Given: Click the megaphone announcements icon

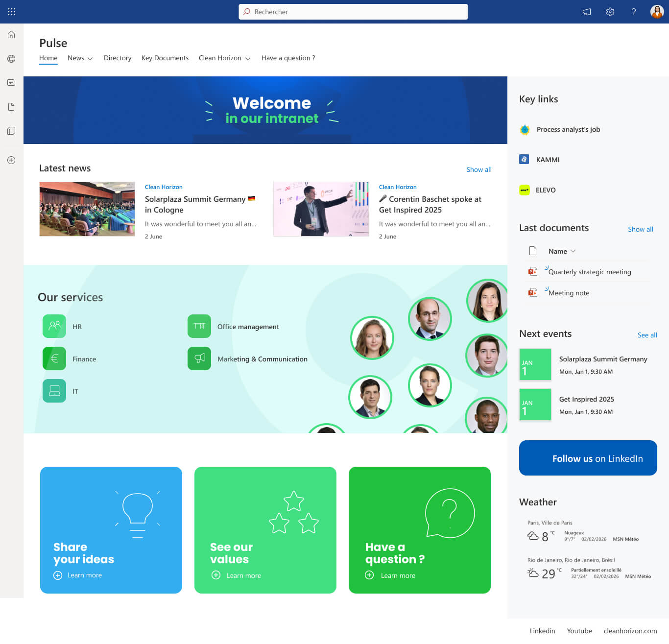Looking at the screenshot, I should [x=586, y=12].
